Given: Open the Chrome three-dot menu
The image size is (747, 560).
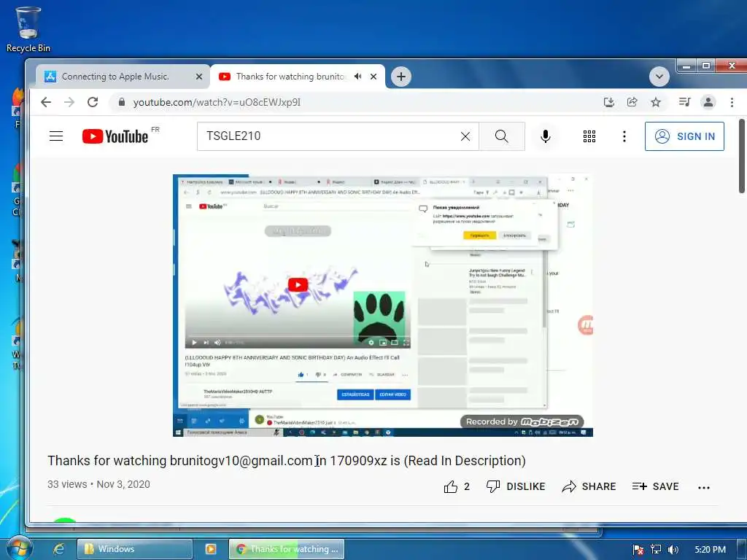Looking at the screenshot, I should (x=732, y=102).
